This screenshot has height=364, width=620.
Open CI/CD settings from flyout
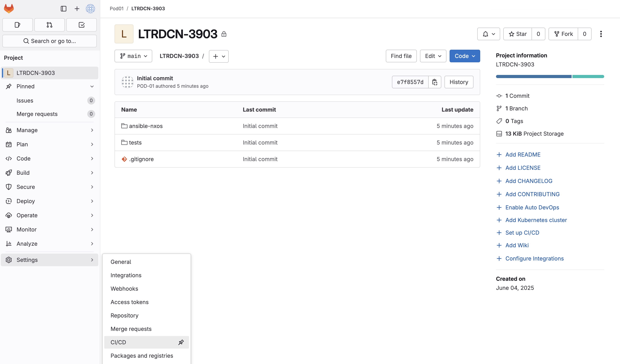146,342
